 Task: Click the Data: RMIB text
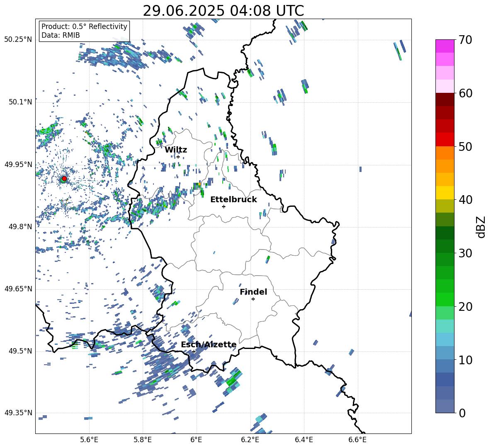tap(61, 35)
